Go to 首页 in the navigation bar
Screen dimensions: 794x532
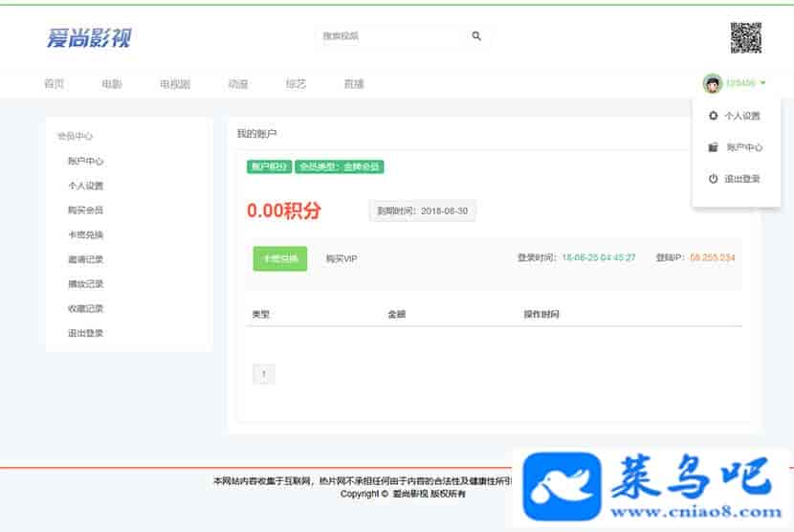coord(55,84)
